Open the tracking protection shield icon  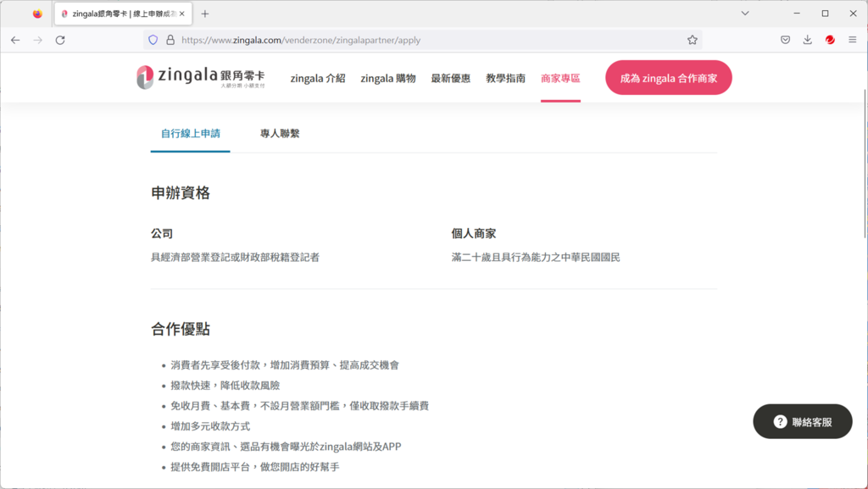(153, 40)
